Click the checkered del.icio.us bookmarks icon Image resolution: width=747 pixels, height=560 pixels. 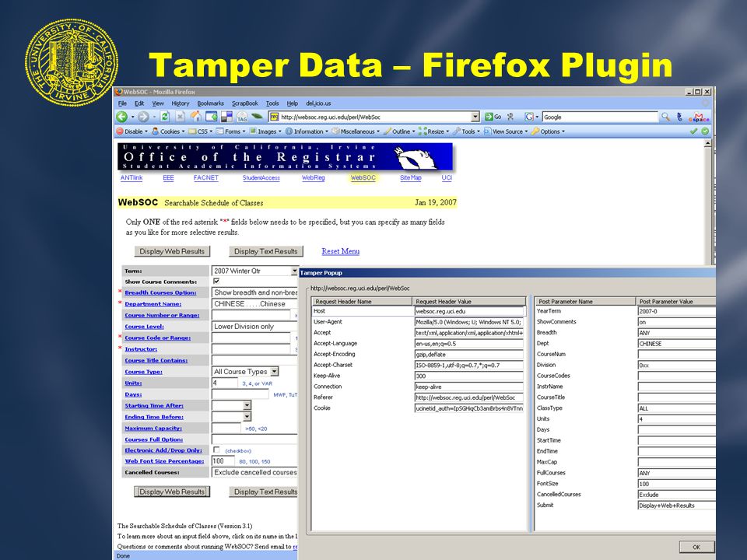226,117
